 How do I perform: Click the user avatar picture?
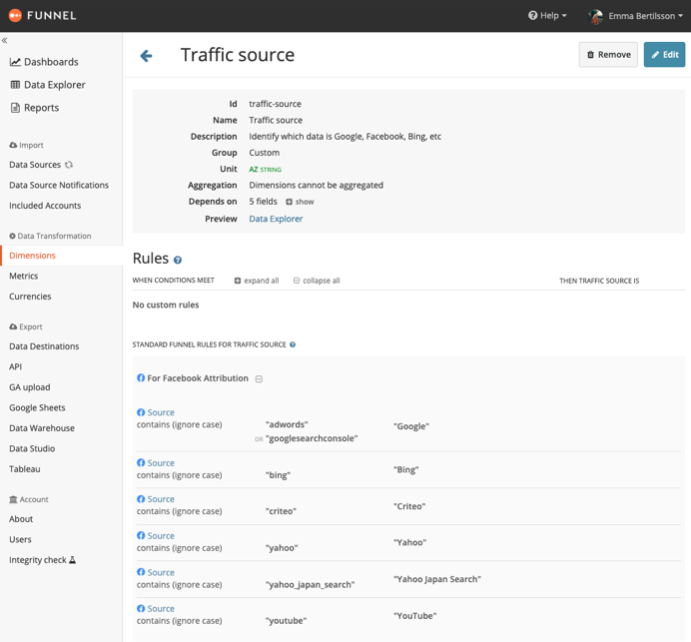pos(595,16)
